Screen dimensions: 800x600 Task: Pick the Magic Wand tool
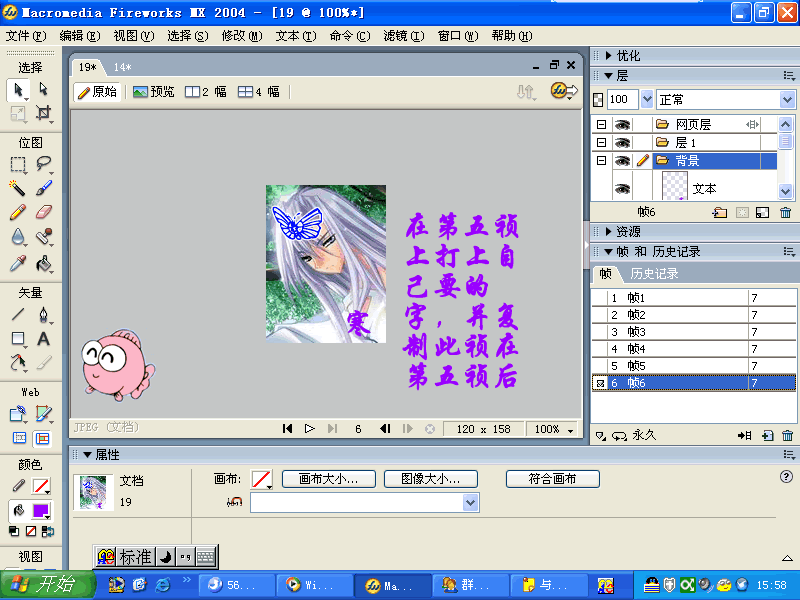[18, 188]
